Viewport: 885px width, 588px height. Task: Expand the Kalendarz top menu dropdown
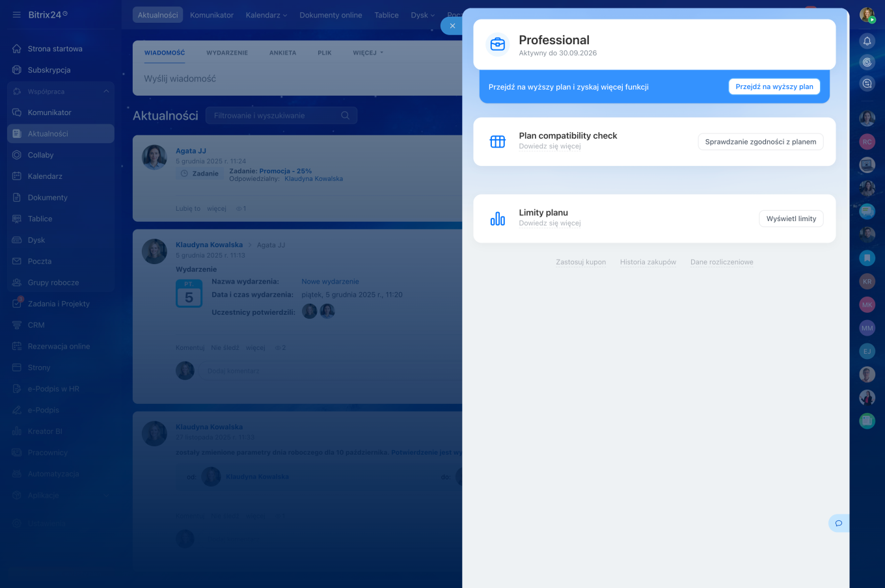[266, 15]
